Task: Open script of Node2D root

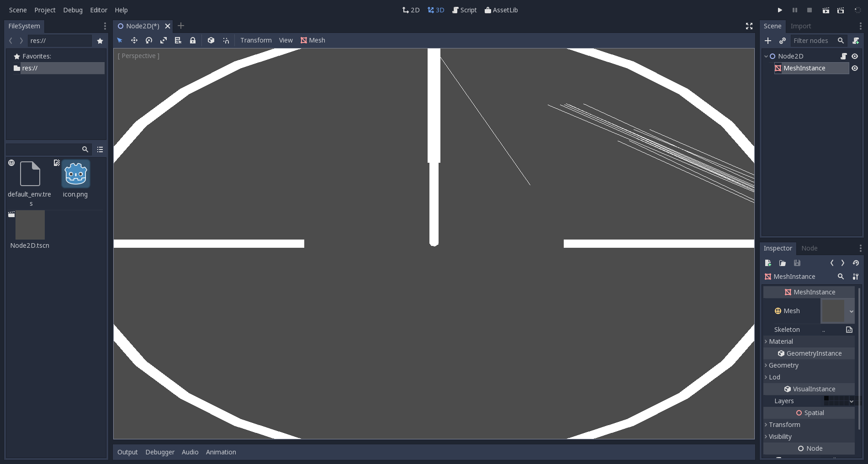Action: [844, 56]
